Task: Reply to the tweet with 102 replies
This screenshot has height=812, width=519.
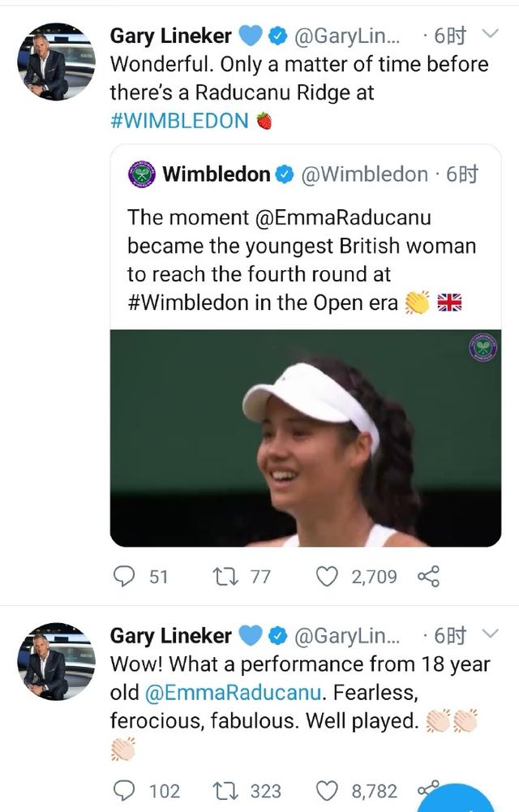Action: tap(123, 790)
